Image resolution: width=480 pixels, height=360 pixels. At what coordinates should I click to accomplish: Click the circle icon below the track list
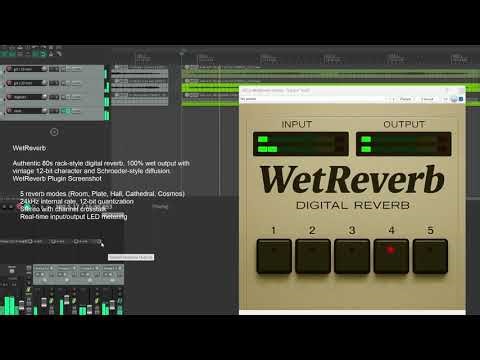tap(54, 132)
